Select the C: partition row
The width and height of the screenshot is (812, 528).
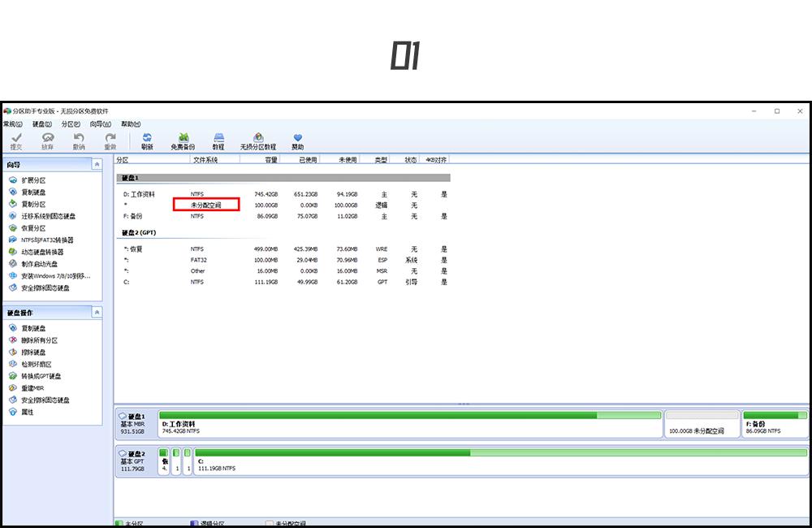pos(283,282)
